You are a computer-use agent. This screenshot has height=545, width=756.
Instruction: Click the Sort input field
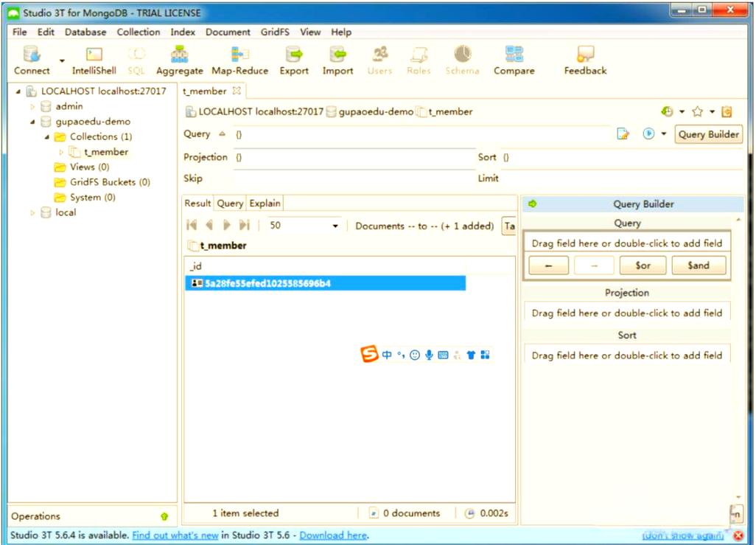[621, 157]
